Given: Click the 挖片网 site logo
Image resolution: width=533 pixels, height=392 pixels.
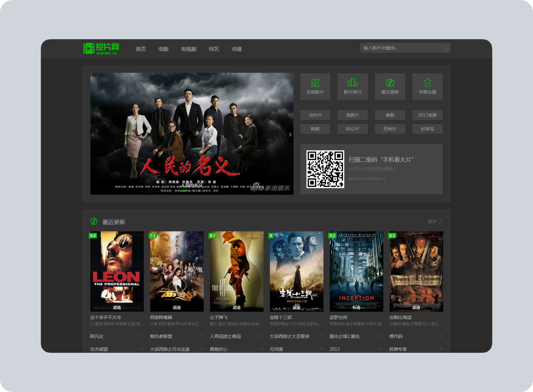Looking at the screenshot, I should [101, 49].
